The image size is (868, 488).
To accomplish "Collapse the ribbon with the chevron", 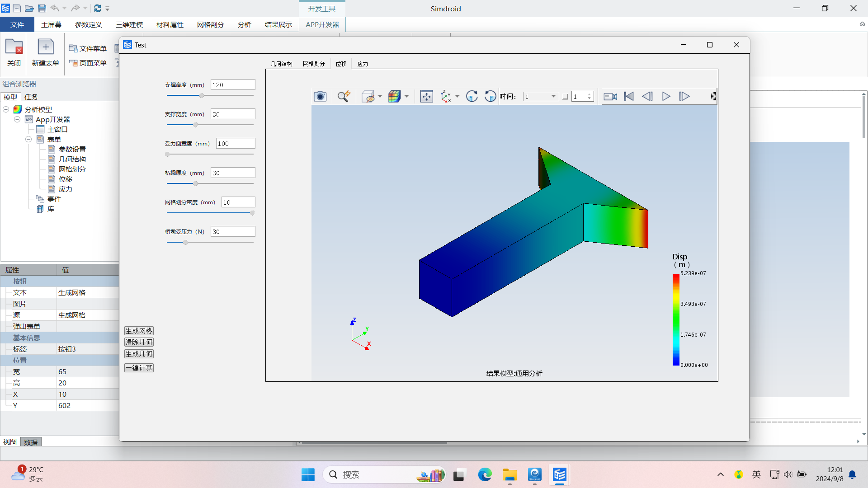I will [x=862, y=24].
